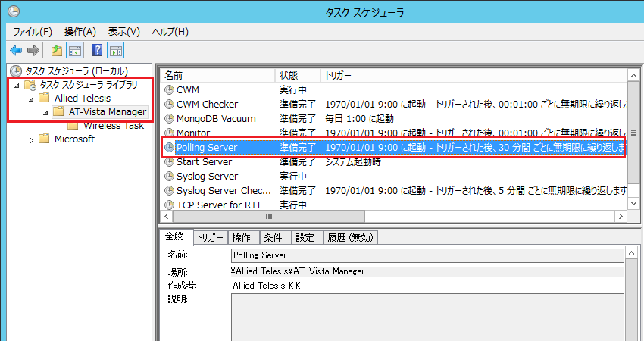The image size is (644, 341).
Task: Collapse the タスク スケジューラ ライブラリ node
Action: tap(17, 86)
